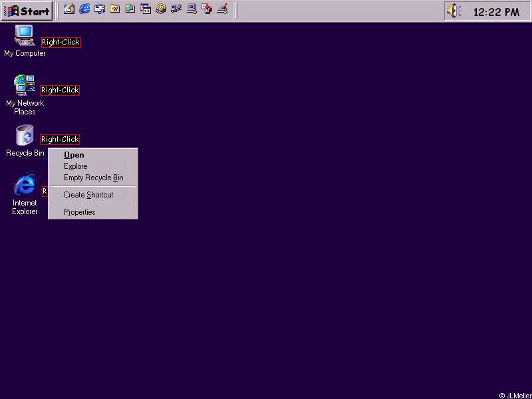Open the folder icon marked with a W
Screen dimensions: 532x399
coord(115,9)
